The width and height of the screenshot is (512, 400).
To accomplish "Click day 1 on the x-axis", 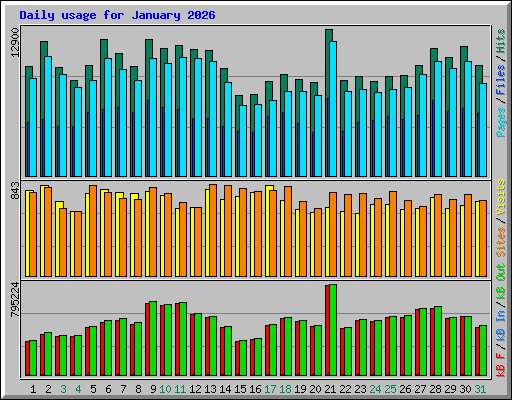I will (33, 389).
